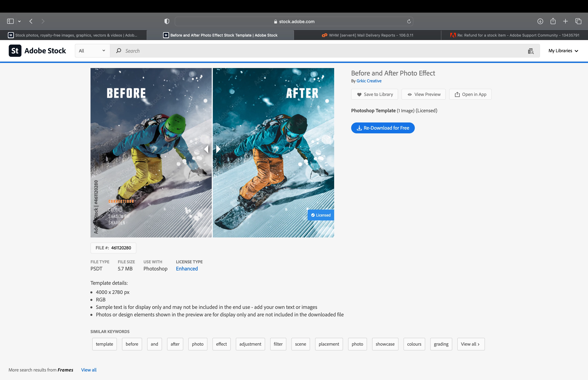Click the Adobe Stock St logo
The image size is (588, 380).
coord(15,51)
